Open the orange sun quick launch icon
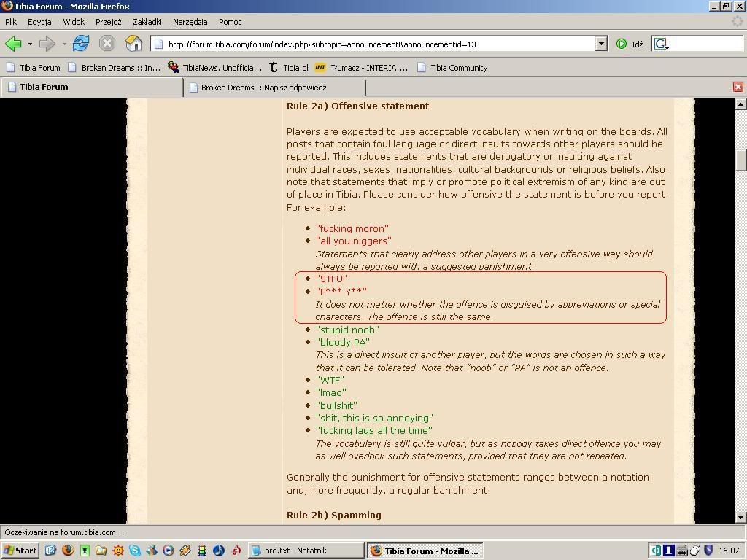This screenshot has height=560, width=747. pyautogui.click(x=117, y=551)
